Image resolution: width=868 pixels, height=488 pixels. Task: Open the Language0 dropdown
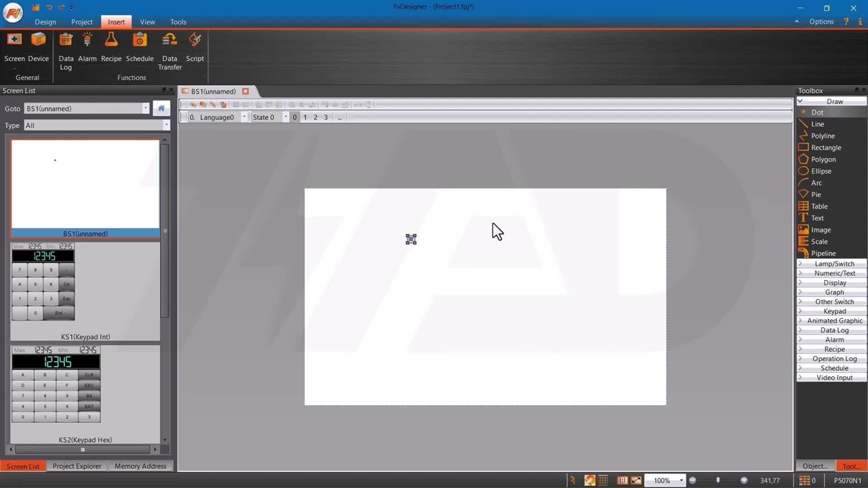coord(244,117)
